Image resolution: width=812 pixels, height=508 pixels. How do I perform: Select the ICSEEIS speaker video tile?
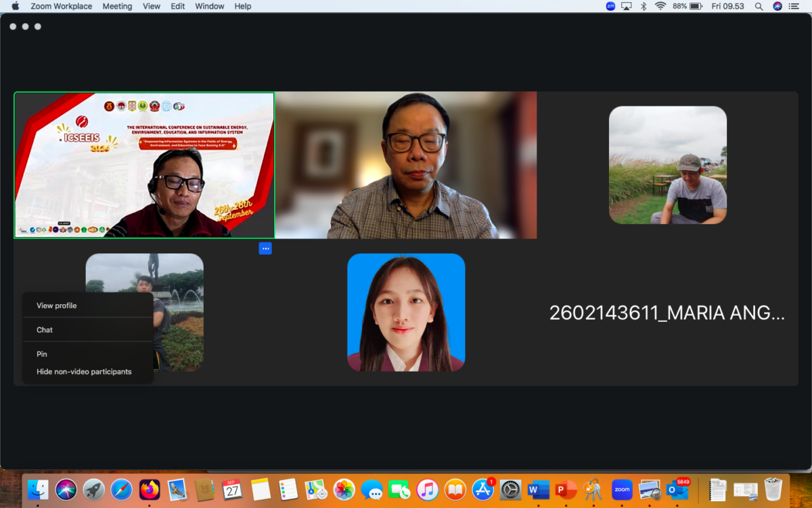[x=144, y=165]
